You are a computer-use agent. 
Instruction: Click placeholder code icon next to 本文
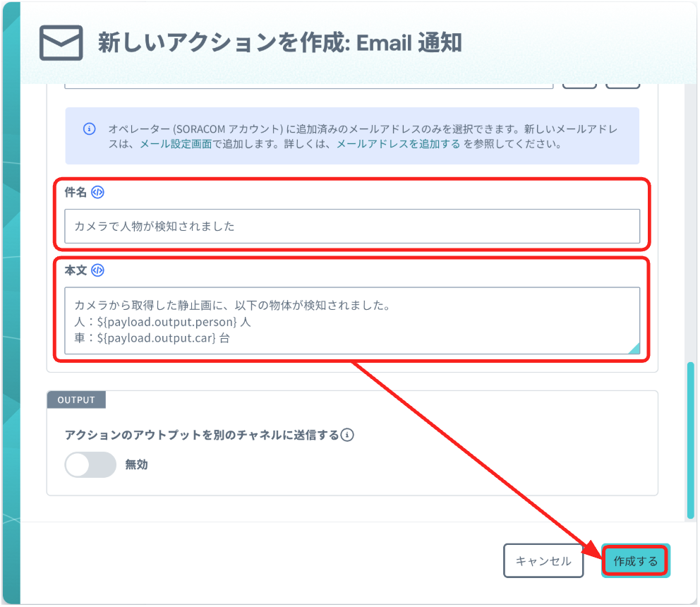click(98, 270)
